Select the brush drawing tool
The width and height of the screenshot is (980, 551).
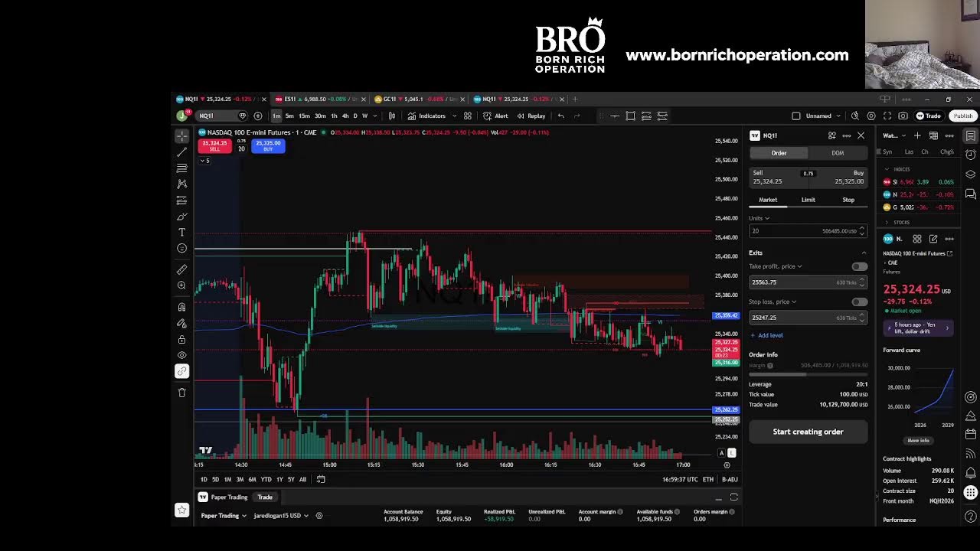181,217
